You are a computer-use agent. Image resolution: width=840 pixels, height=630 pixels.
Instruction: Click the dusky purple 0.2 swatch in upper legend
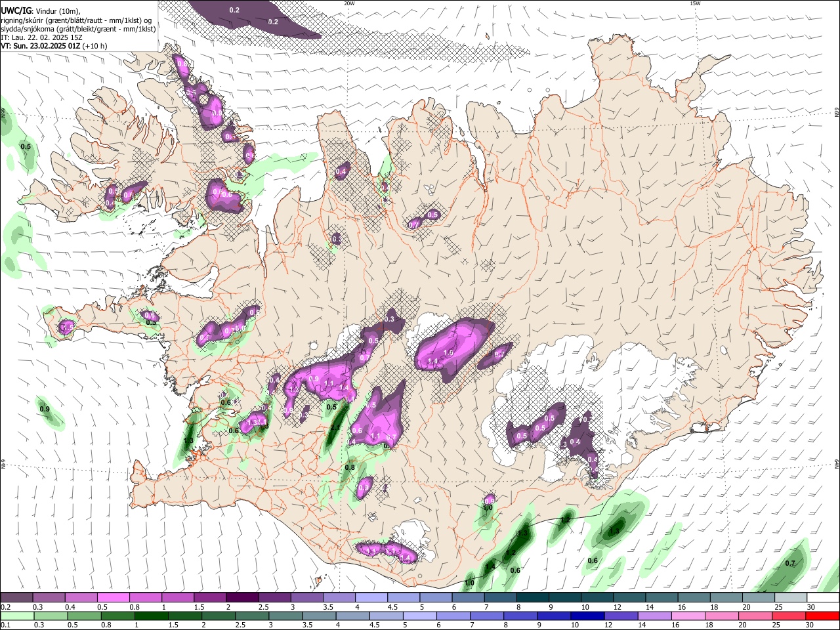pos(17,598)
